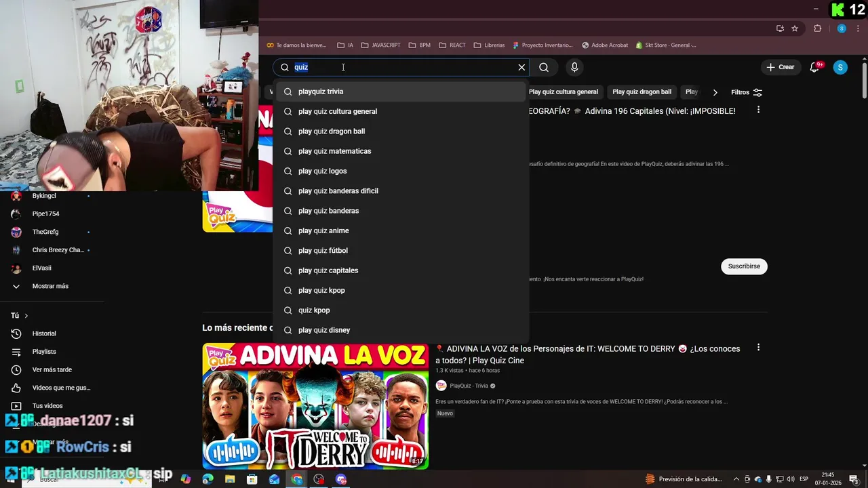
Task: Choose suggestion 'play quiz banderas dificil'
Action: [401, 191]
